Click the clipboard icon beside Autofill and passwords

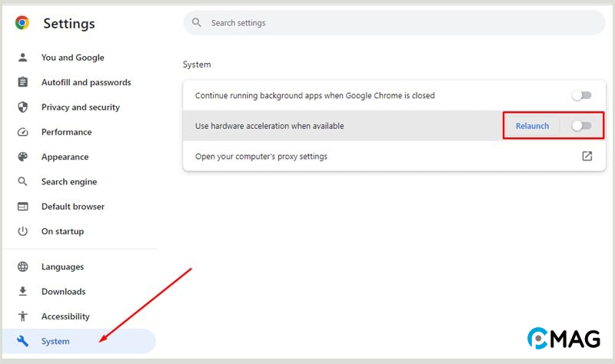click(x=23, y=82)
